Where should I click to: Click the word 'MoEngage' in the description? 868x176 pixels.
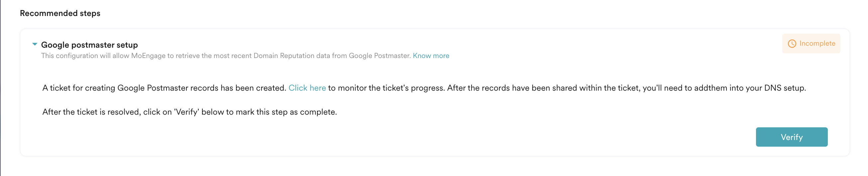point(148,56)
